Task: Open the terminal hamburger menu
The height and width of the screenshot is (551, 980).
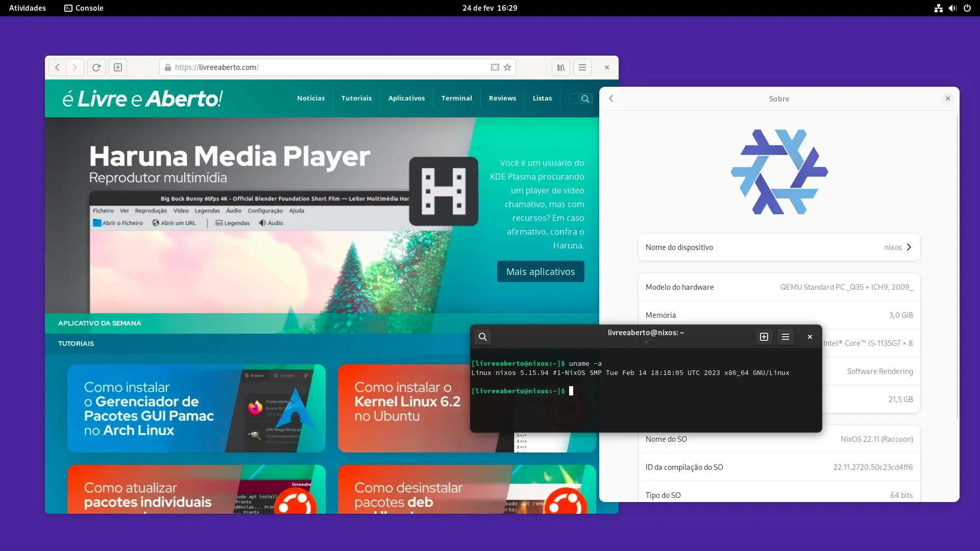Action: coord(786,337)
